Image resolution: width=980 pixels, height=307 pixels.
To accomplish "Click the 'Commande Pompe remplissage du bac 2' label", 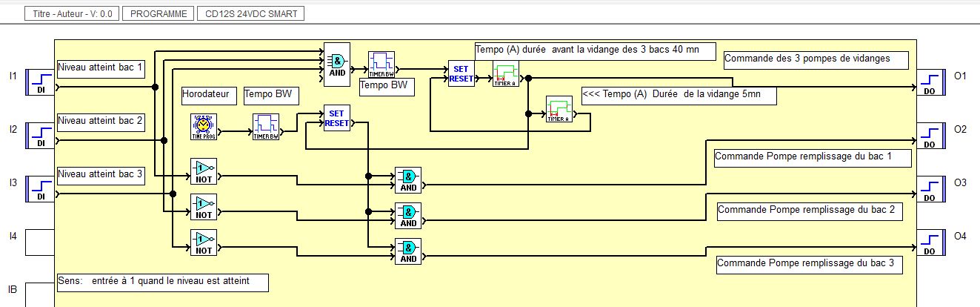I will pos(810,211).
